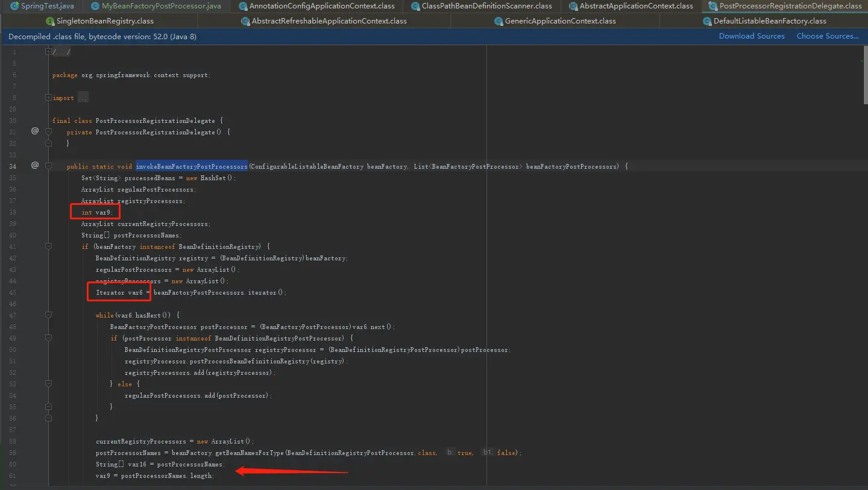Expand the folded comment block on line 1
868x490 pixels.
tap(49, 52)
